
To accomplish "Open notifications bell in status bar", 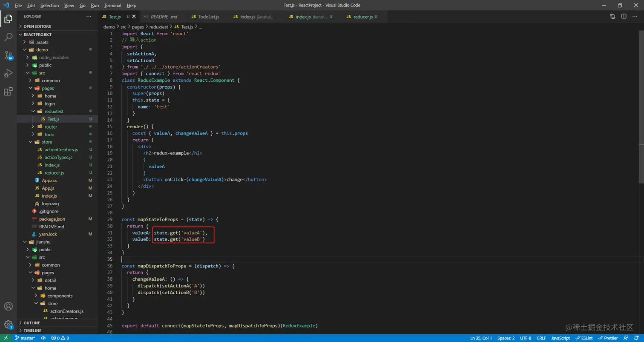I will (x=636, y=338).
